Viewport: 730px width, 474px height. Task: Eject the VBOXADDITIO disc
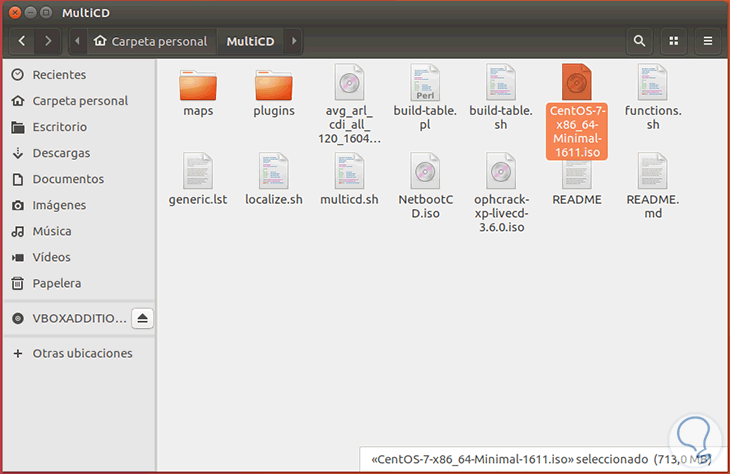(x=142, y=318)
